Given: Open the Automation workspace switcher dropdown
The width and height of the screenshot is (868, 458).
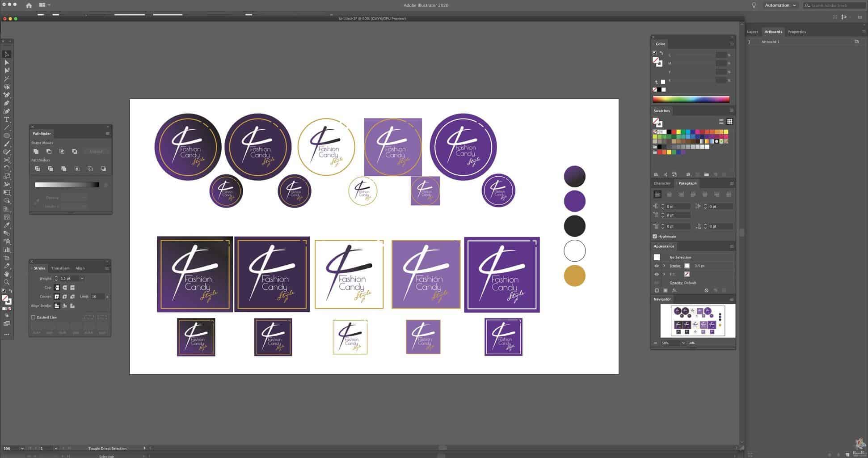Looking at the screenshot, I should click(x=780, y=5).
